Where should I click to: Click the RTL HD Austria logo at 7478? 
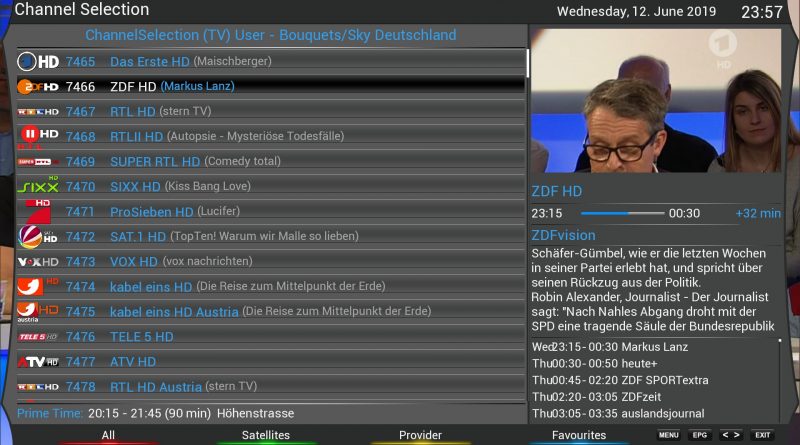coord(38,387)
